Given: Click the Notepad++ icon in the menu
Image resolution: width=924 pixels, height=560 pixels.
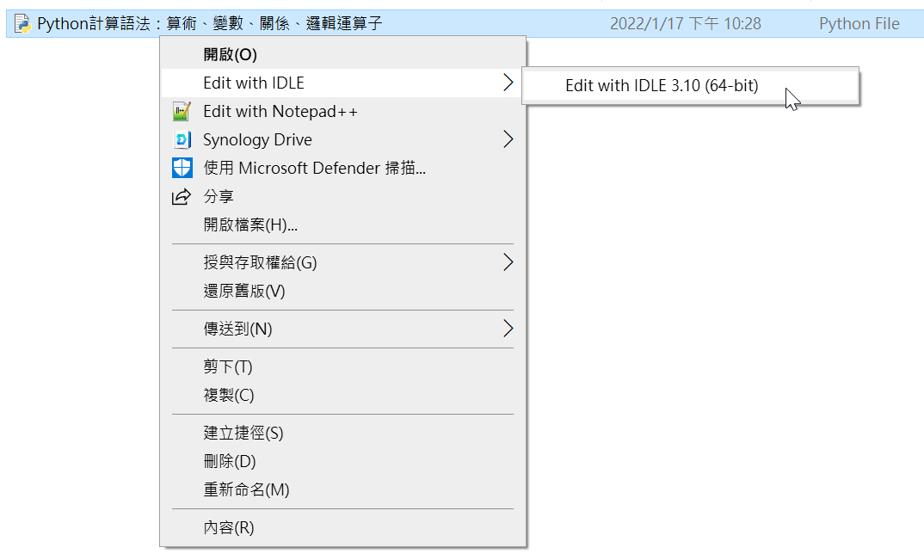Looking at the screenshot, I should 182,112.
